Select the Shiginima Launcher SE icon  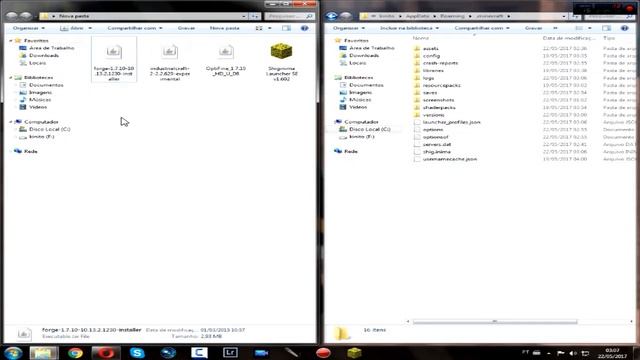tap(282, 61)
